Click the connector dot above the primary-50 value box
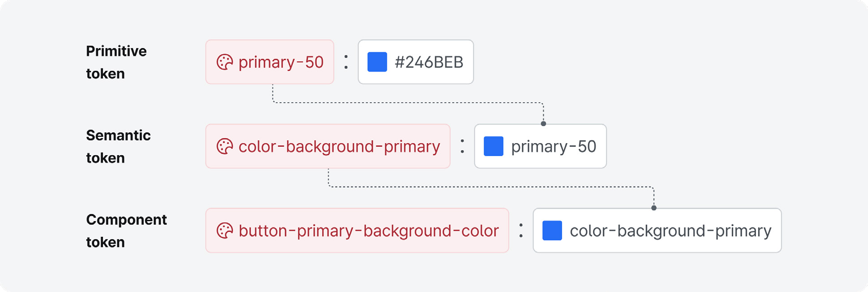 [x=543, y=123]
